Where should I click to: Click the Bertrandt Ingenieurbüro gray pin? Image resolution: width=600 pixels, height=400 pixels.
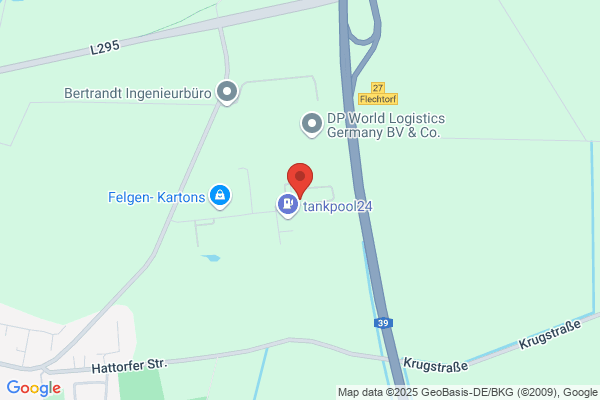(x=227, y=92)
